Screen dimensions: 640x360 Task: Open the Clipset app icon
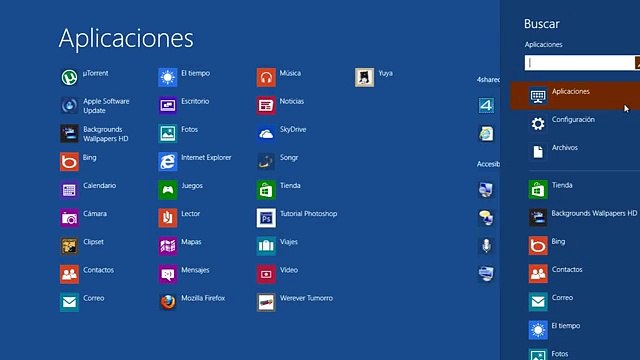[69, 246]
